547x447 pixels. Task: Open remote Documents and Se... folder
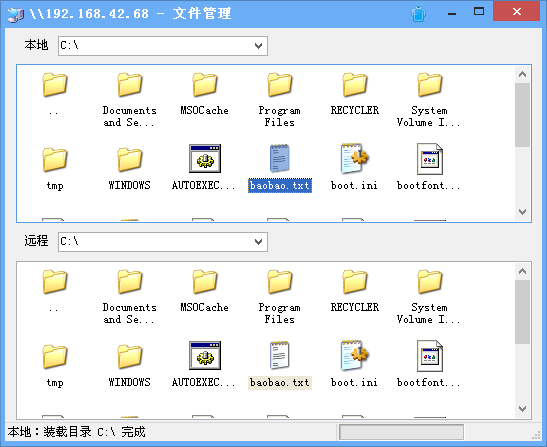pos(130,282)
